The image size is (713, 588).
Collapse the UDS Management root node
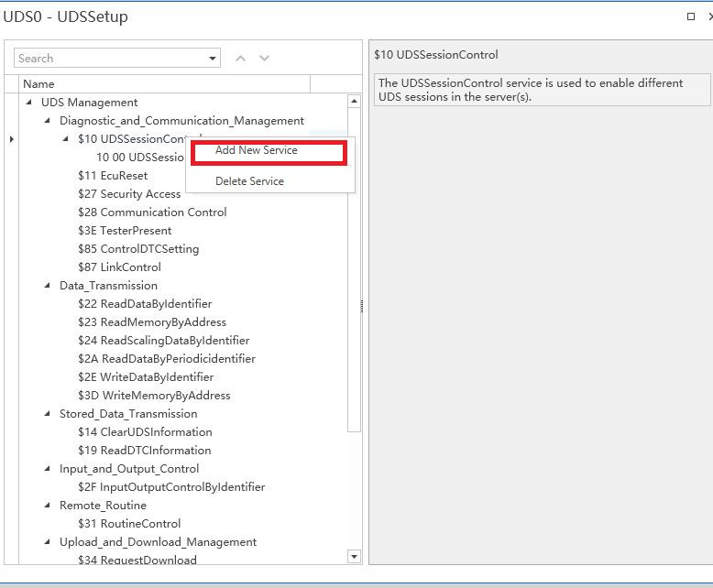pyautogui.click(x=30, y=103)
